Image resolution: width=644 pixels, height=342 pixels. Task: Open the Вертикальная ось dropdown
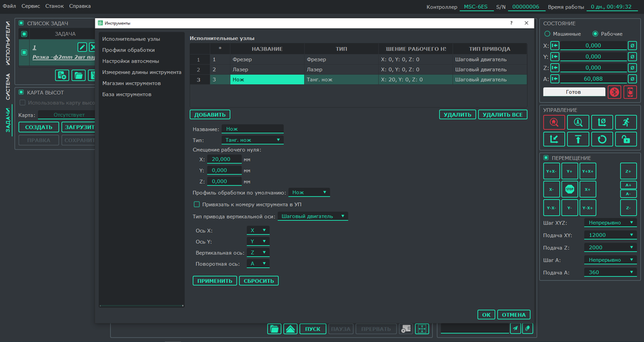(x=258, y=252)
